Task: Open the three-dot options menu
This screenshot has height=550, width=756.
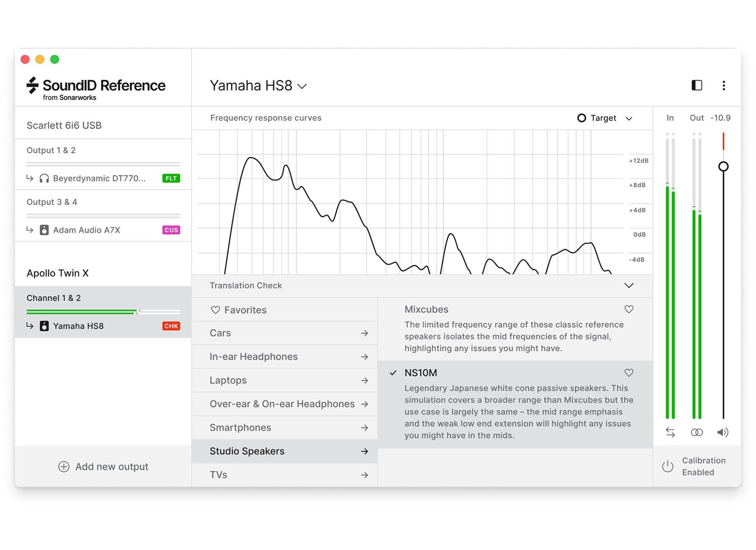Action: [x=724, y=85]
